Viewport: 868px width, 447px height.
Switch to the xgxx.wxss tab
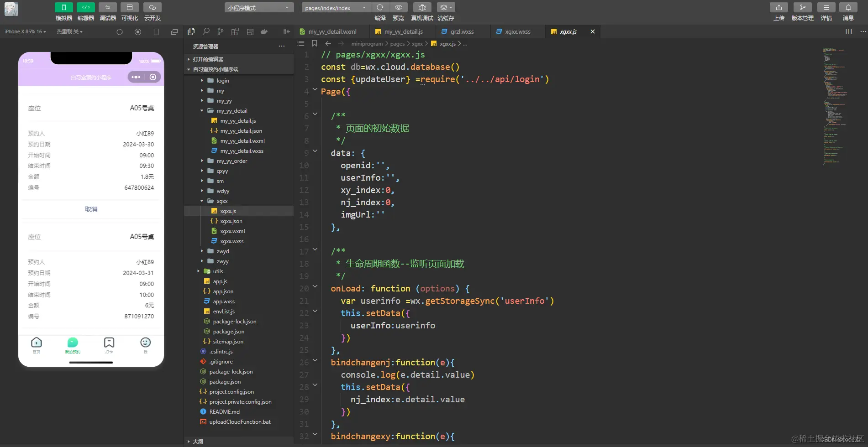click(x=517, y=31)
